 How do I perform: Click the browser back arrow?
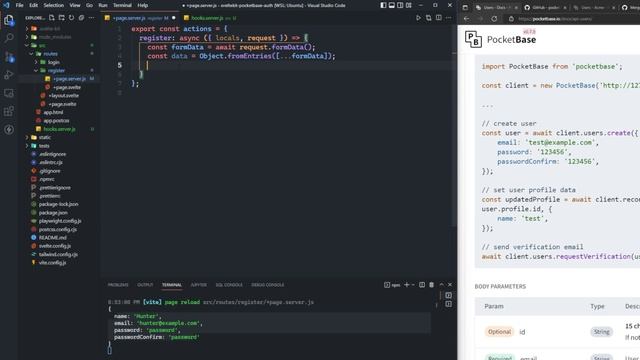coord(467,19)
